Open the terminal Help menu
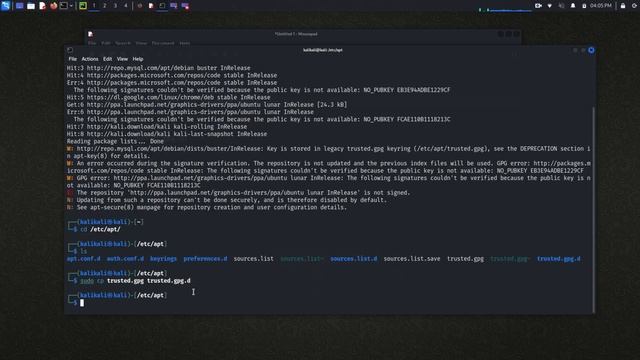 (138, 59)
